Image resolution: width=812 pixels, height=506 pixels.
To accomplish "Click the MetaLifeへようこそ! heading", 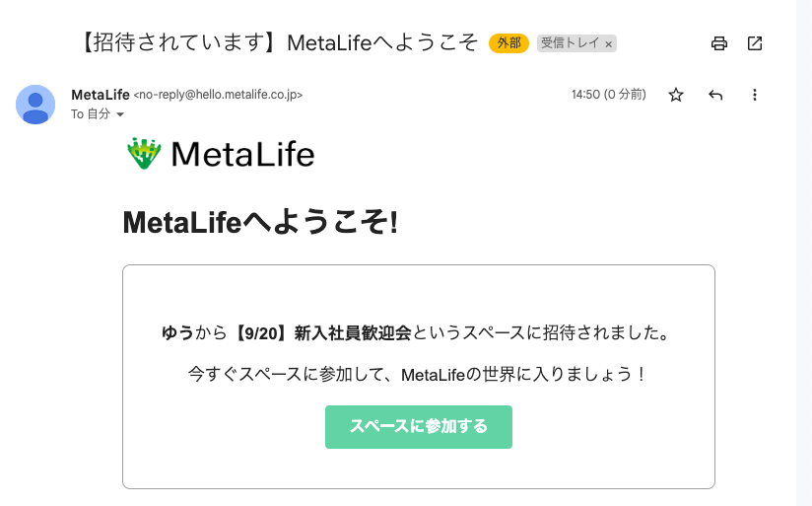I will pos(260,222).
